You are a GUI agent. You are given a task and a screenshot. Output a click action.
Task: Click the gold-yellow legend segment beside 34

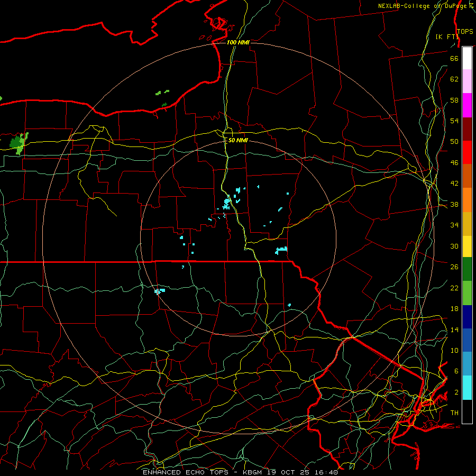tap(467, 224)
